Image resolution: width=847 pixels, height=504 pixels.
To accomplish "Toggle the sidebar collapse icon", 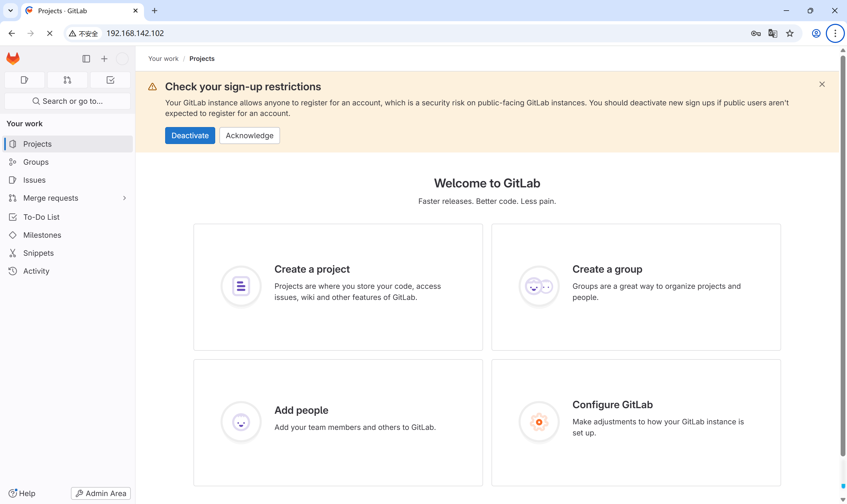I will pos(86,59).
